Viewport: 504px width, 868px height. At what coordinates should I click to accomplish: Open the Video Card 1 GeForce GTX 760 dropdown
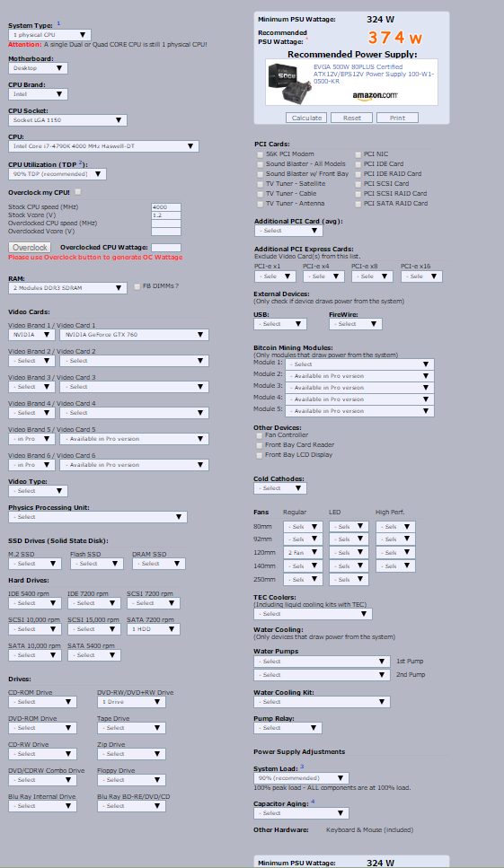[134, 334]
